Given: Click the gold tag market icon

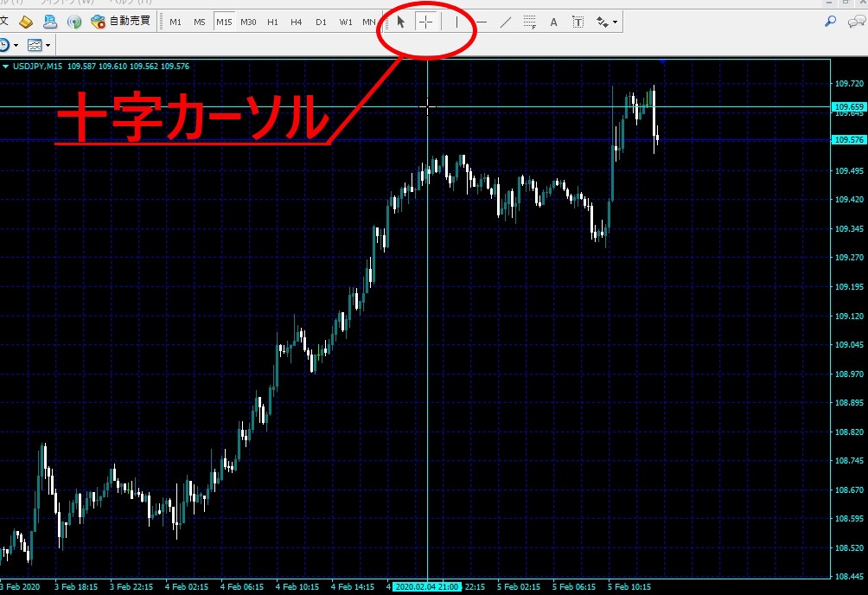Looking at the screenshot, I should 25,22.
